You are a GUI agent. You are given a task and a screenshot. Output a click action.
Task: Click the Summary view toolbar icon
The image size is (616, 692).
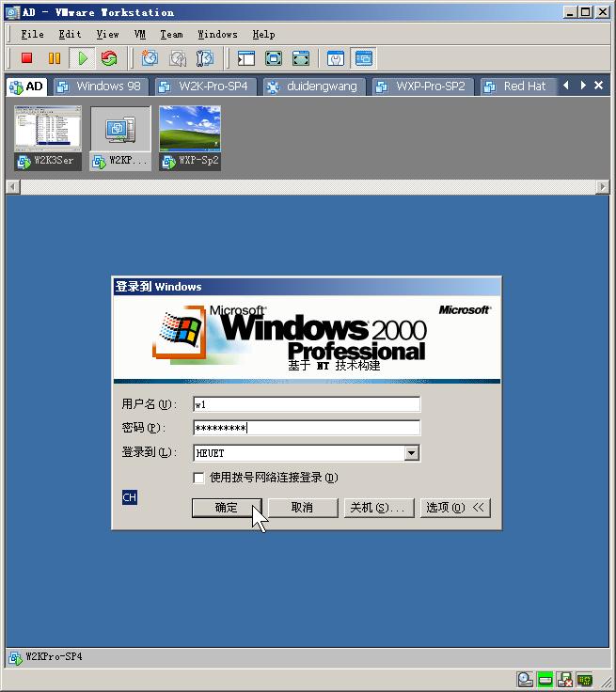[336, 58]
